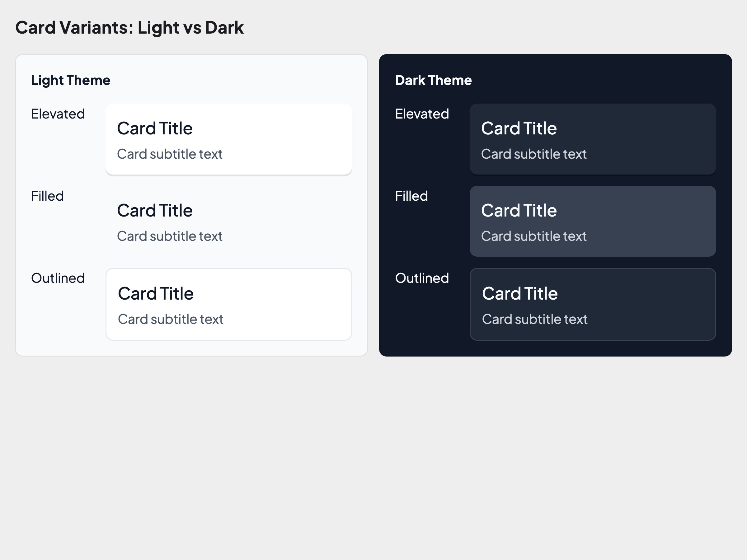Image resolution: width=747 pixels, height=560 pixels.
Task: Click Card Title in light outlined card
Action: click(x=156, y=294)
